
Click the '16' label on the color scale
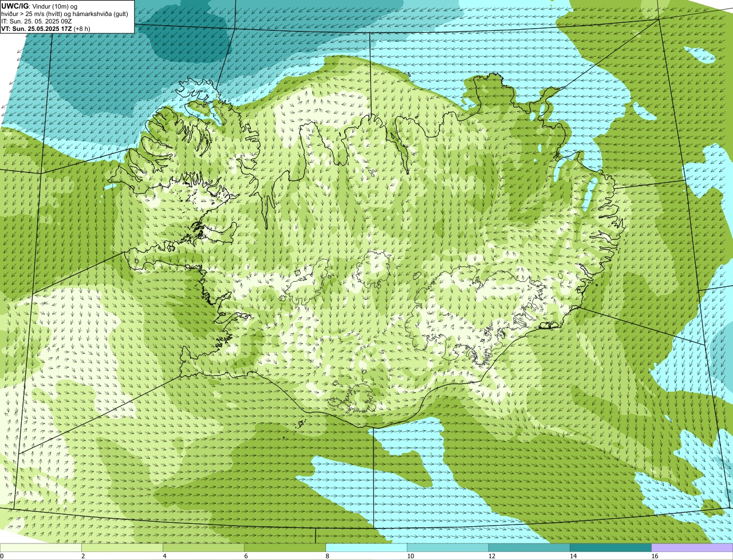(655, 556)
